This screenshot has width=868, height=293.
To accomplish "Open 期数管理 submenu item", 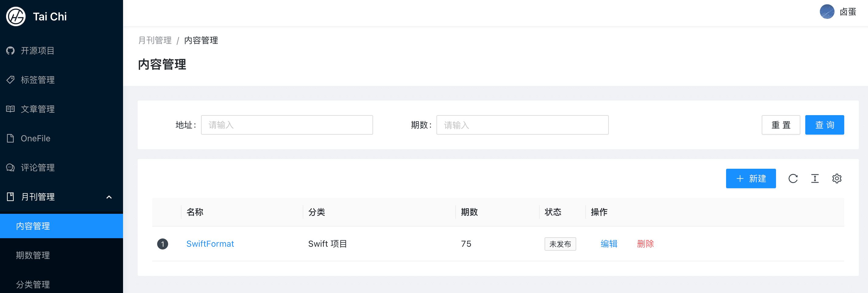I will pyautogui.click(x=61, y=255).
